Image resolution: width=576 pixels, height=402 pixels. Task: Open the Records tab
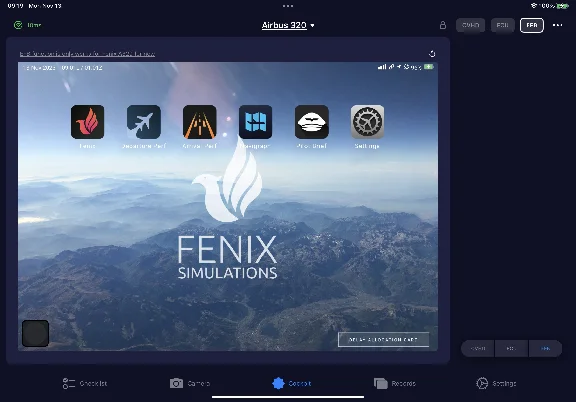[395, 383]
